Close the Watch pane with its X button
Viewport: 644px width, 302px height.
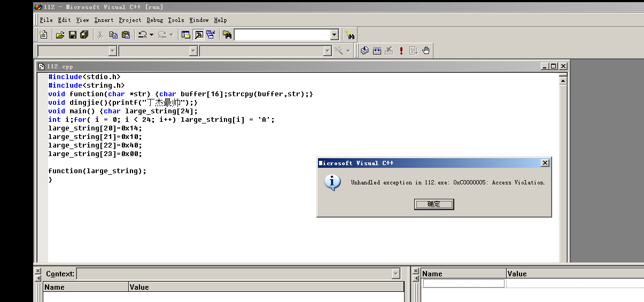415,271
